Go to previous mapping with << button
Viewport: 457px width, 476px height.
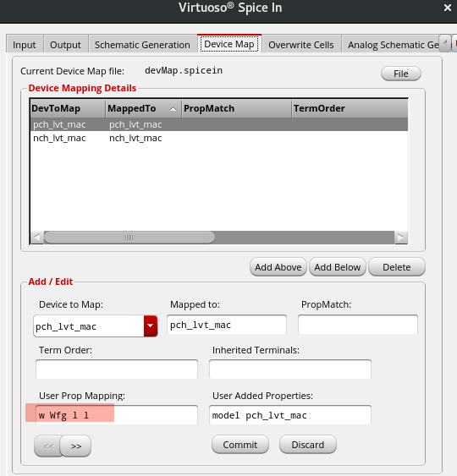coord(48,446)
